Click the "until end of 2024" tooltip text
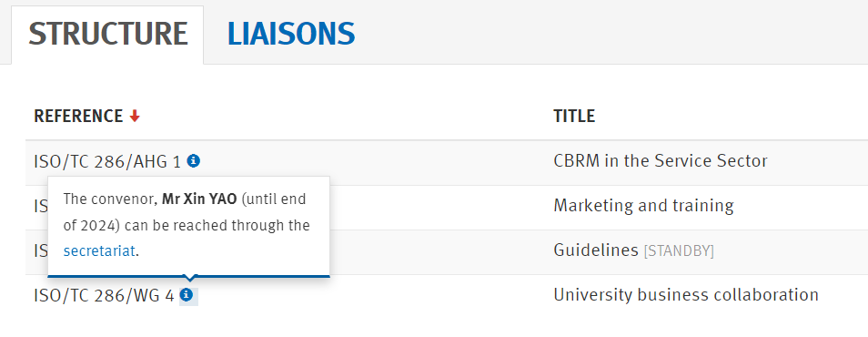868x337 pixels. (x=185, y=212)
